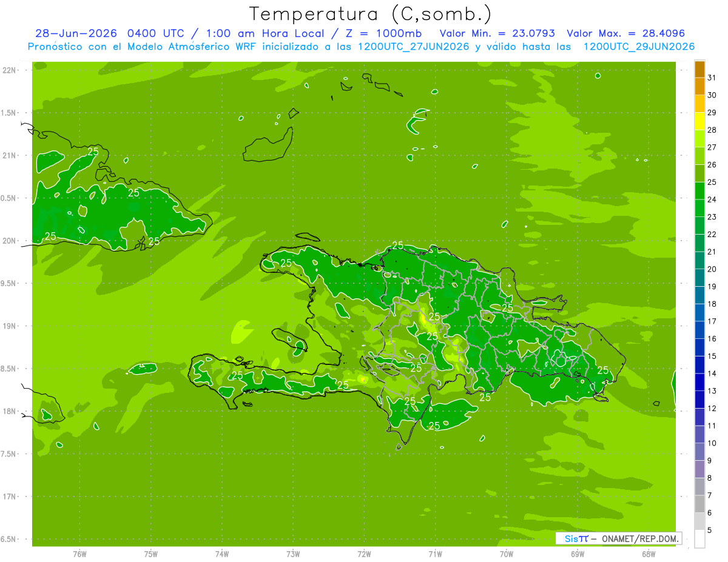
Task: Click the 8.5N latitude tick label
Action: [x=9, y=369]
